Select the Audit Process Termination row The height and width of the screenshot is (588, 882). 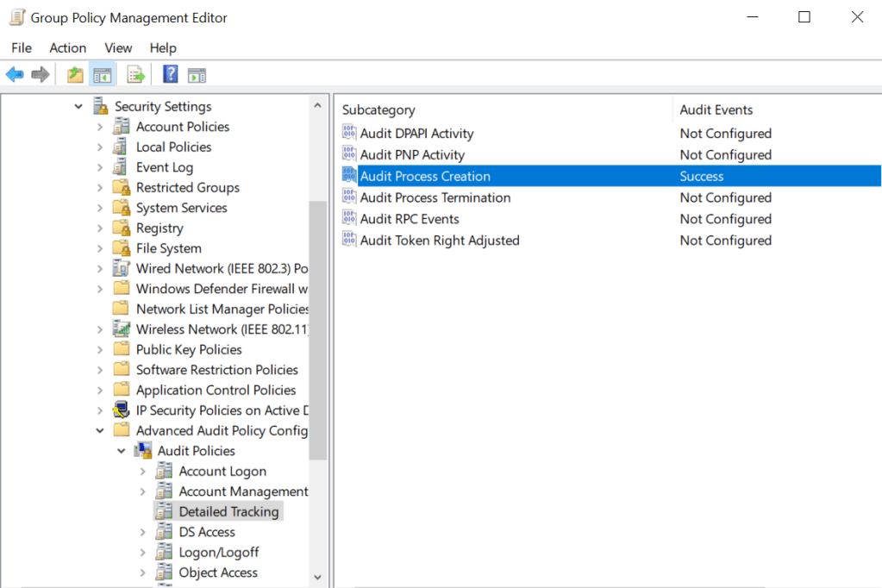point(435,197)
